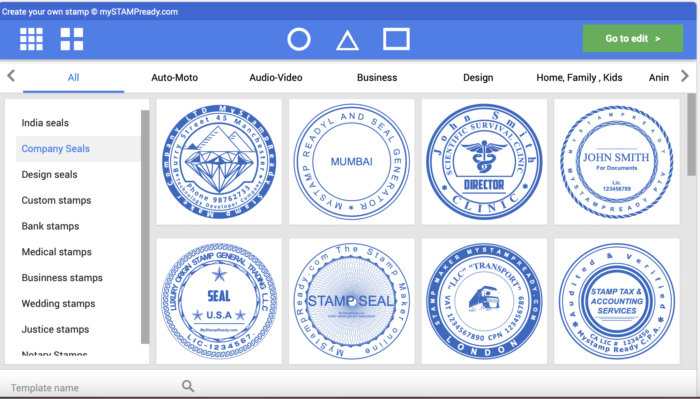Choose the diamond mountain stamp template
Image resolution: width=700 pixels, height=399 pixels.
tap(219, 162)
